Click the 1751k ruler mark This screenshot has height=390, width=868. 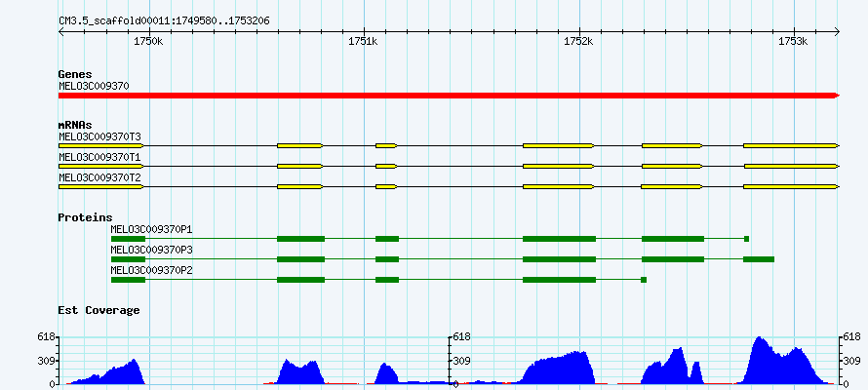click(x=364, y=42)
